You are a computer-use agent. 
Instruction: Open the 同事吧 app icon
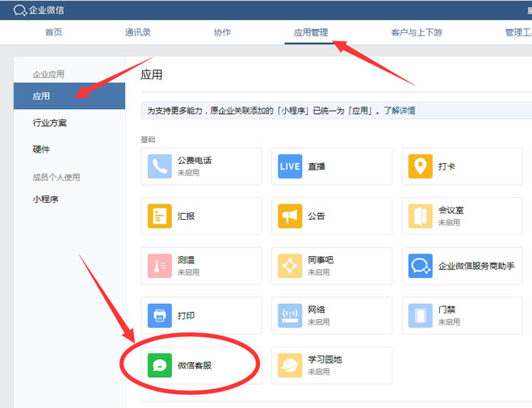[x=291, y=266]
